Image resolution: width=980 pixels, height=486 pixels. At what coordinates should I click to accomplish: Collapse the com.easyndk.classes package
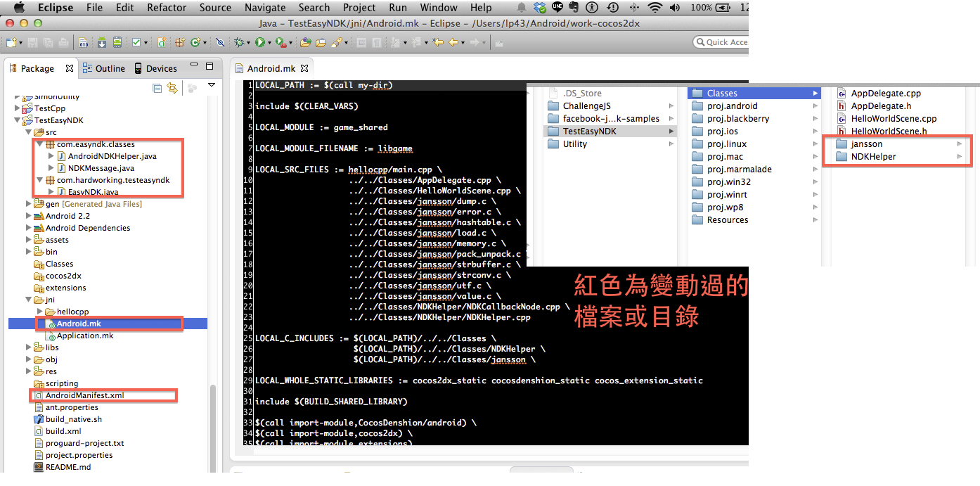40,144
